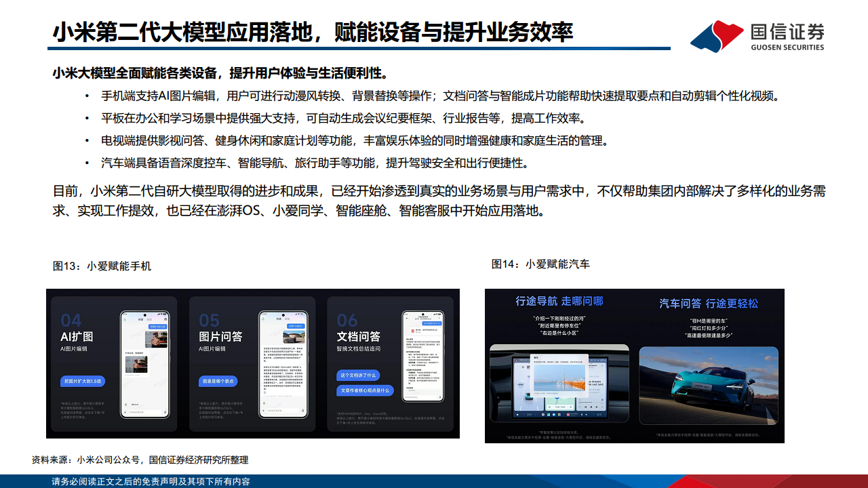
Task: Click phone screenshot in the AI扩图 card
Action: [144, 364]
